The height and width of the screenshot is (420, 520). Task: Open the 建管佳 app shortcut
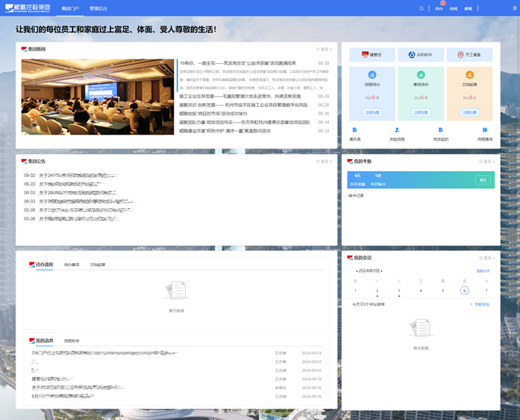coord(372,54)
